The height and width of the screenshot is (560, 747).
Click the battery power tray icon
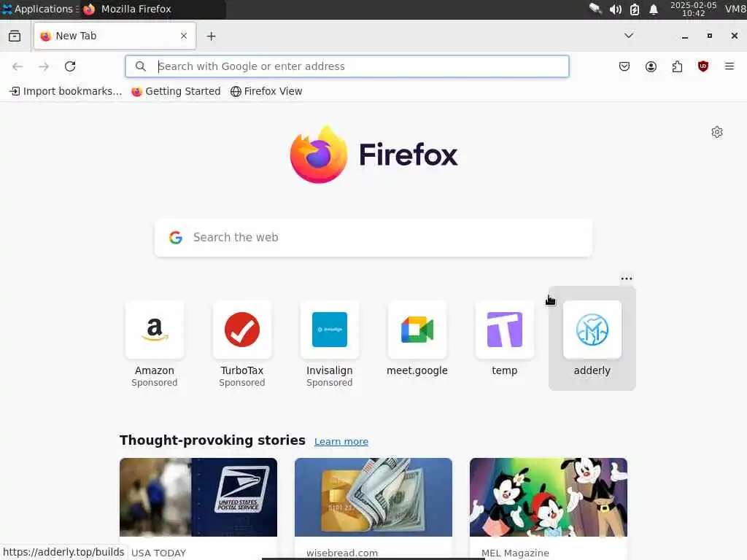click(x=634, y=9)
